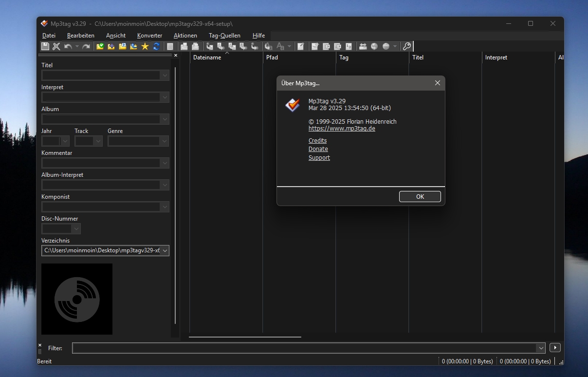The height and width of the screenshot is (377, 588).
Task: Click into the Filter text field
Action: [x=304, y=348]
